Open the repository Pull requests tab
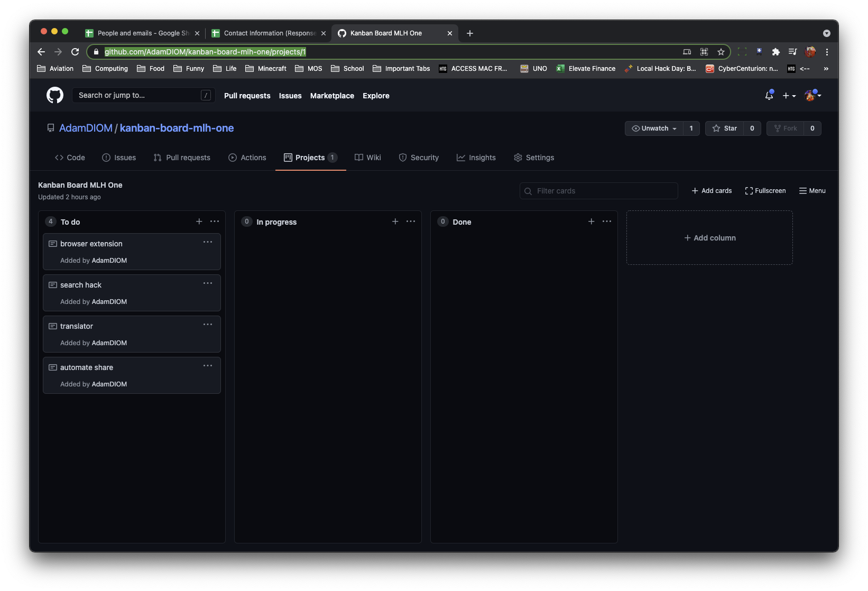Screen dimensions: 868x591 (x=182, y=158)
